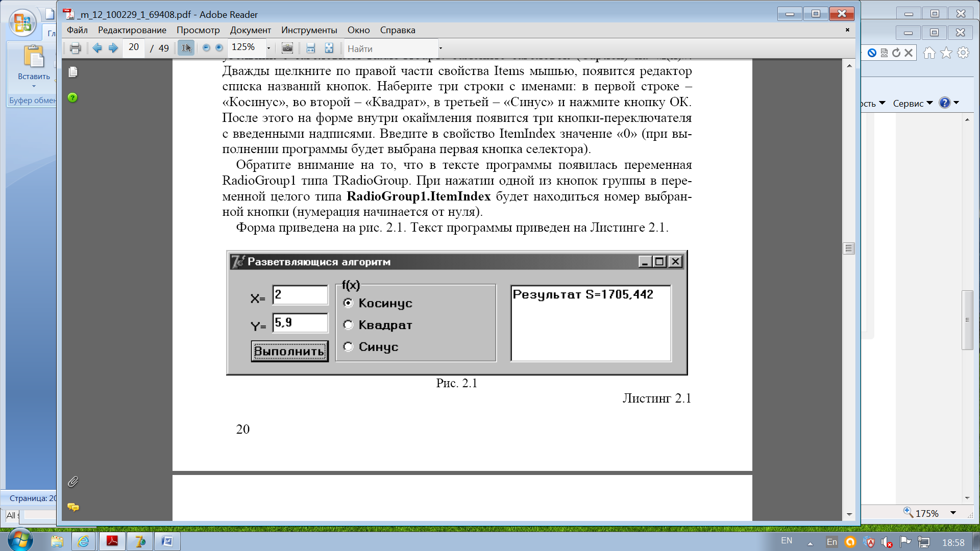Select the Квадрат radio button

click(x=348, y=324)
